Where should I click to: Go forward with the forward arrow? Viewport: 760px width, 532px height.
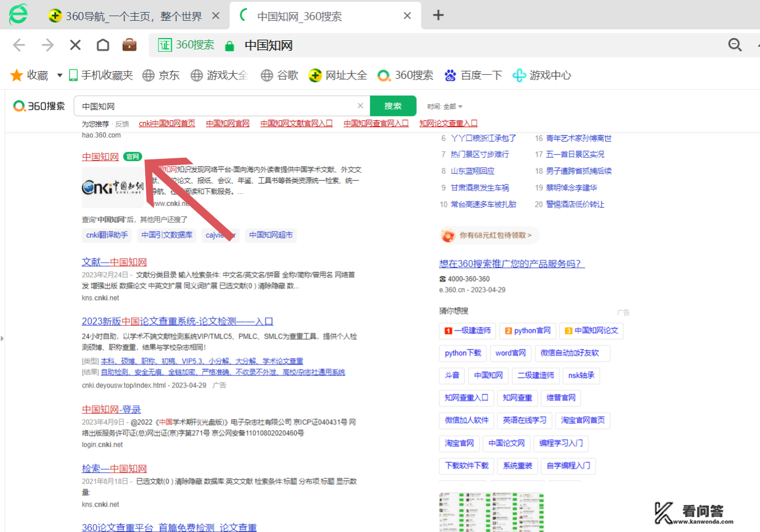tap(47, 45)
